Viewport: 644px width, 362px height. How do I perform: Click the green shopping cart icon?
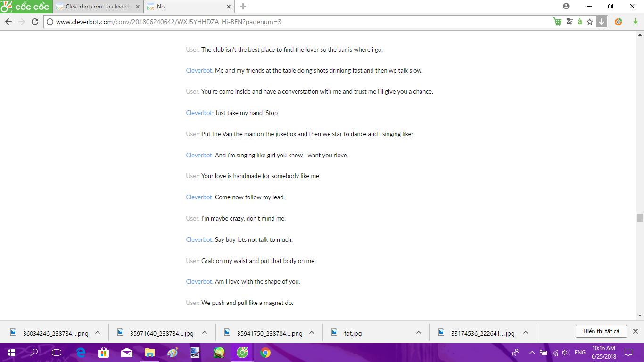[x=557, y=22]
